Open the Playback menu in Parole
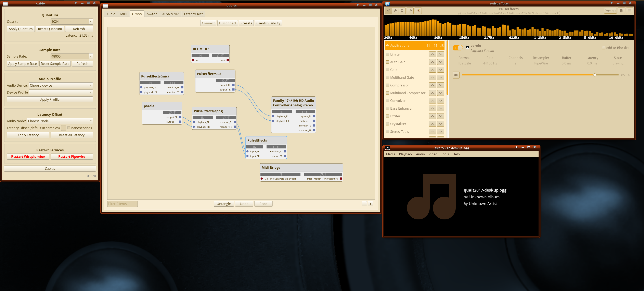This screenshot has width=644, height=291. coord(405,154)
